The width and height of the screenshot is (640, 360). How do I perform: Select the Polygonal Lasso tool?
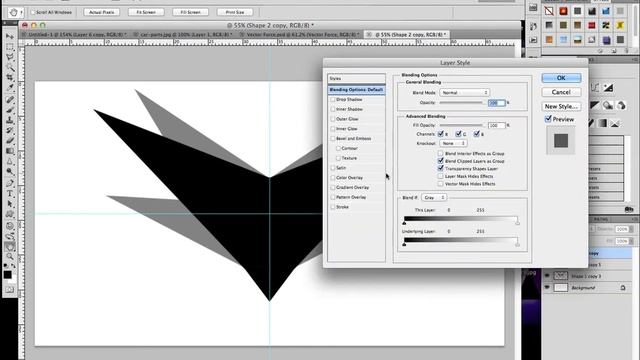coord(10,57)
